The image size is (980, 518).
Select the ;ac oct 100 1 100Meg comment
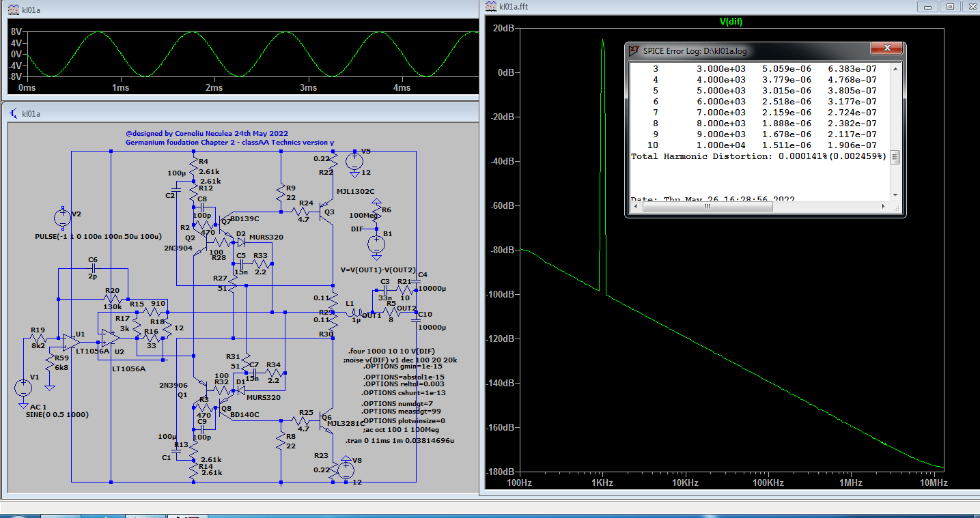[x=400, y=429]
